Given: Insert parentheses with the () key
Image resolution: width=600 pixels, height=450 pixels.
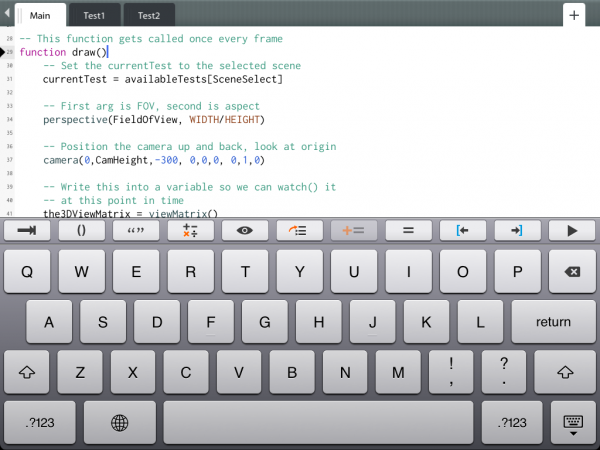Looking at the screenshot, I should [x=82, y=230].
